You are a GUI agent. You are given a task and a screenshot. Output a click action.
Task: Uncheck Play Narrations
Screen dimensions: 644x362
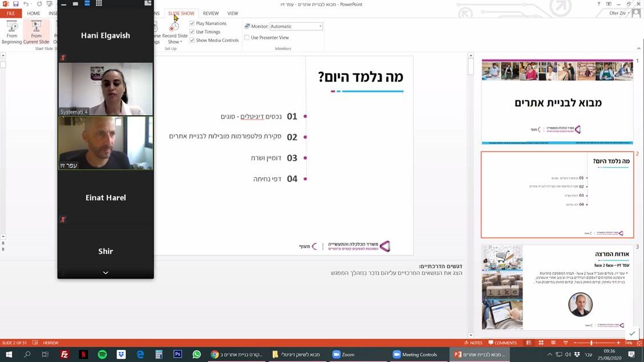tap(192, 23)
